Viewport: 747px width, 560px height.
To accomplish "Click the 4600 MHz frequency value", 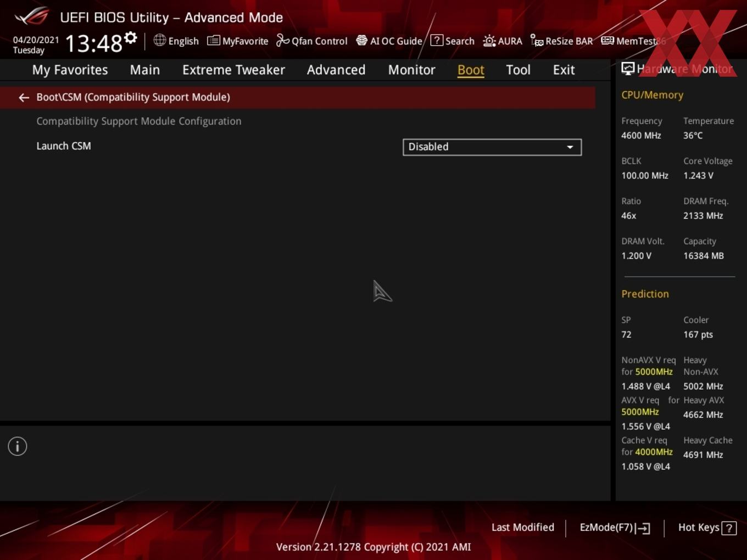I will point(641,136).
